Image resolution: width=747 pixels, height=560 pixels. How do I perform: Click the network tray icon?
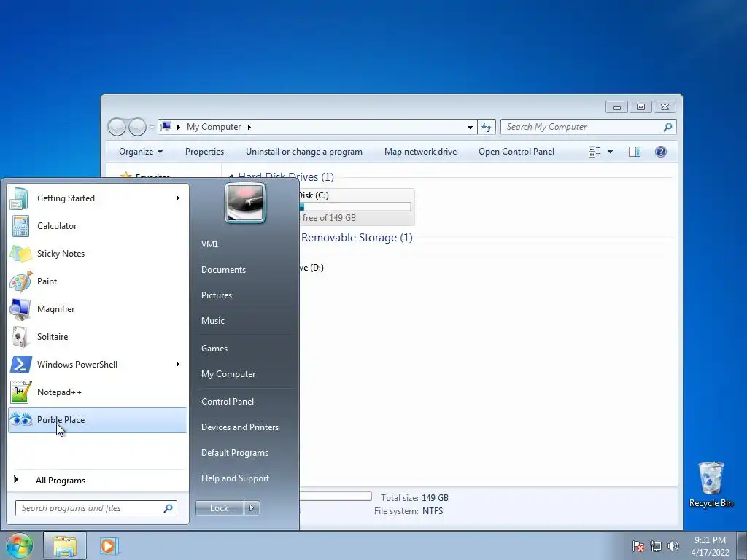tap(656, 546)
